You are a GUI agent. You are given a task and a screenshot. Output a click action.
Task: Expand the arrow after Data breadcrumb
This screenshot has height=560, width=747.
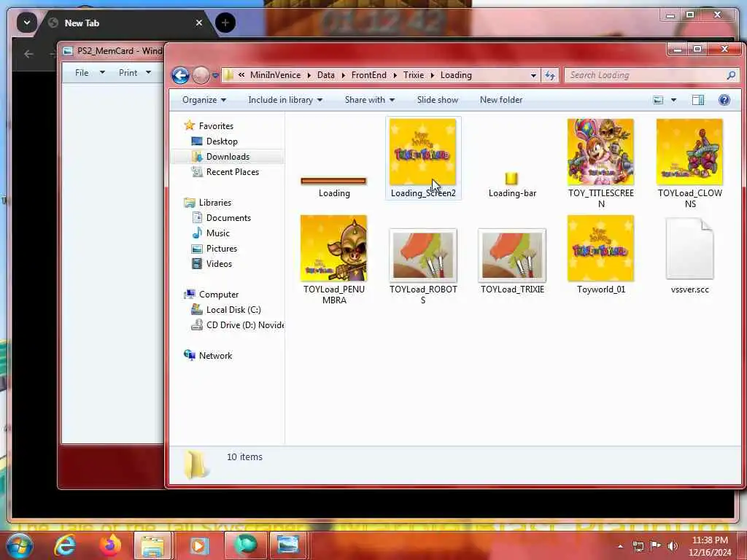pos(344,75)
